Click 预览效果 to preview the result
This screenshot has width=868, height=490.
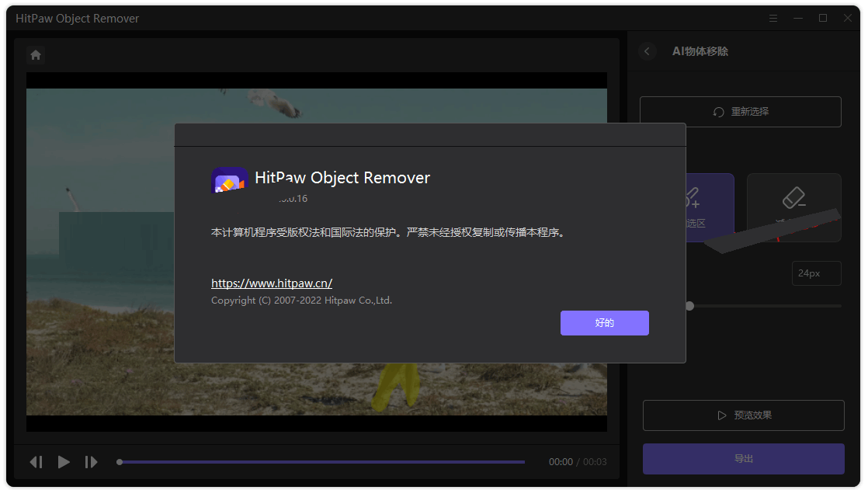(x=743, y=415)
